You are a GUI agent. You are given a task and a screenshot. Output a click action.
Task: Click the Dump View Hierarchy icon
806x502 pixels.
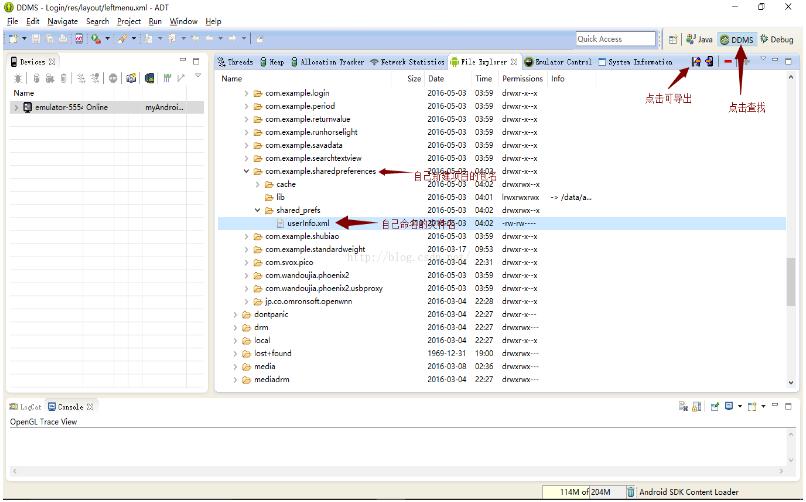coord(150,78)
